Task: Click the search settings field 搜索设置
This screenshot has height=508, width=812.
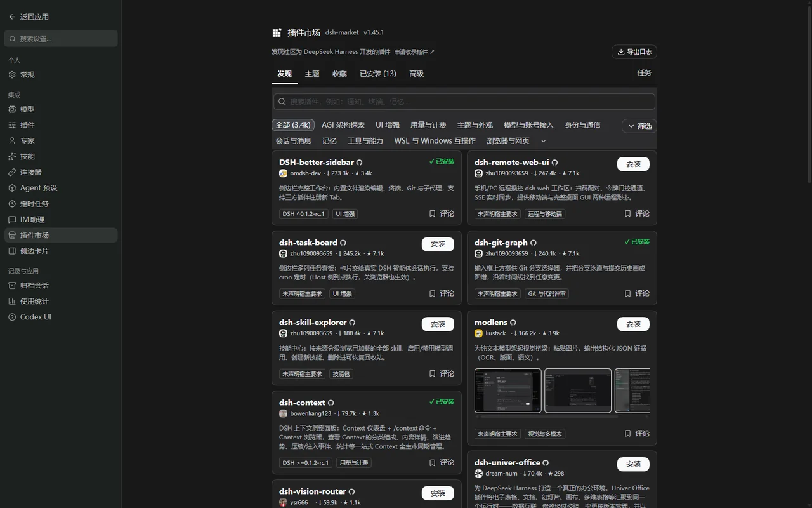Action: click(x=61, y=39)
